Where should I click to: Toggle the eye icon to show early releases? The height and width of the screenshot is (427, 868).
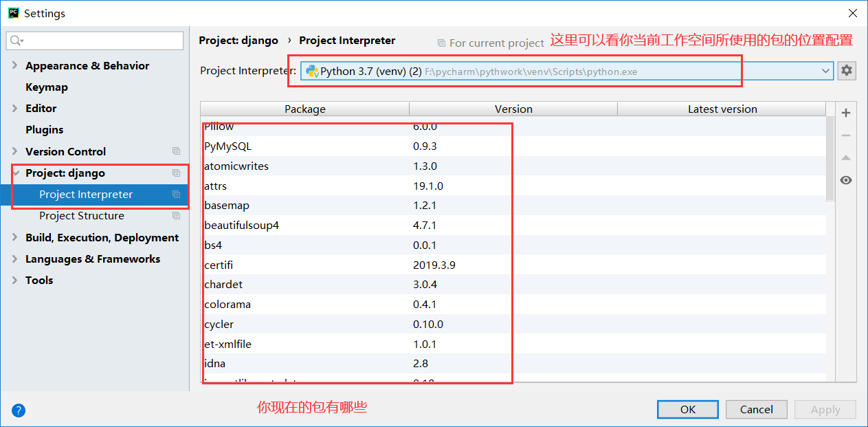click(846, 179)
